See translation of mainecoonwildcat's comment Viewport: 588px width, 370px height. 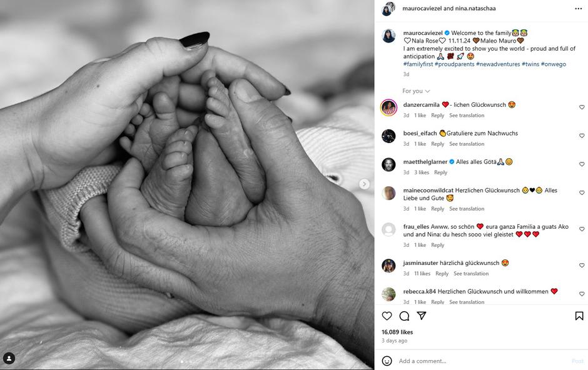[467, 209]
